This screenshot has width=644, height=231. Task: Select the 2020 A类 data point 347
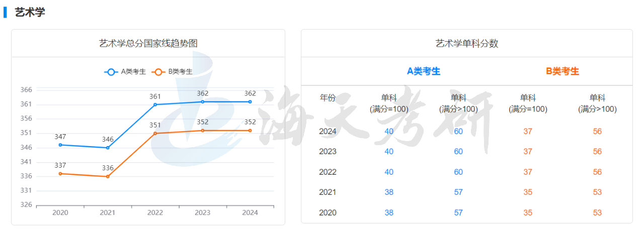point(60,145)
